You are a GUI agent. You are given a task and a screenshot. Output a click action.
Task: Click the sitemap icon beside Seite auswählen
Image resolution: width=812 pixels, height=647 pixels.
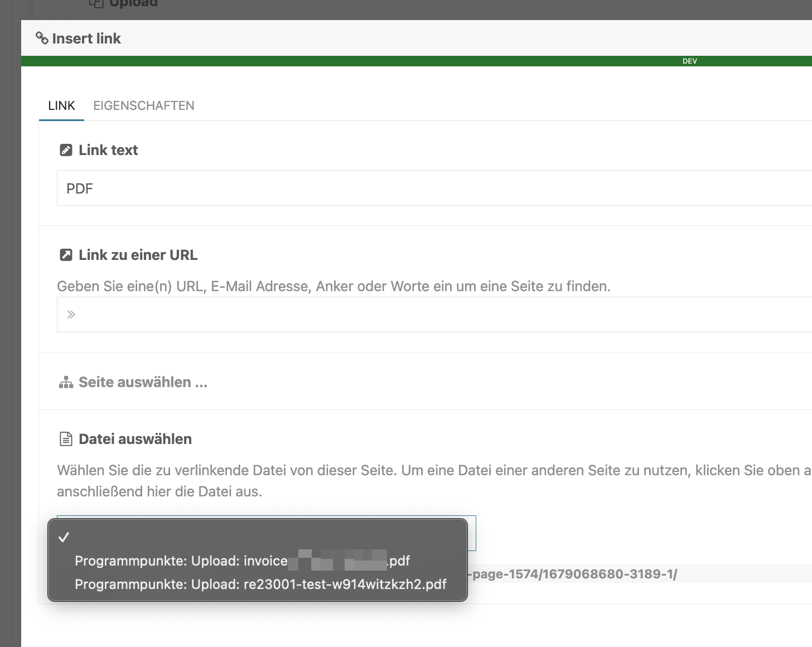(65, 382)
